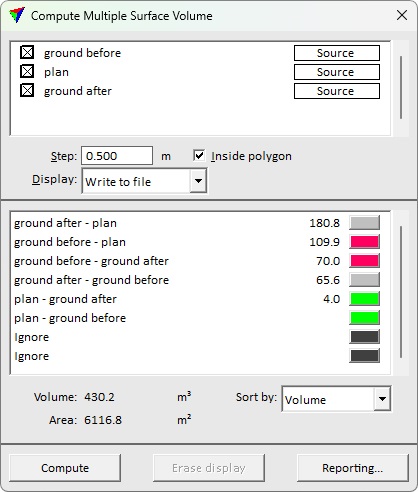Open the Display dropdown showing Write to file

coord(144,181)
